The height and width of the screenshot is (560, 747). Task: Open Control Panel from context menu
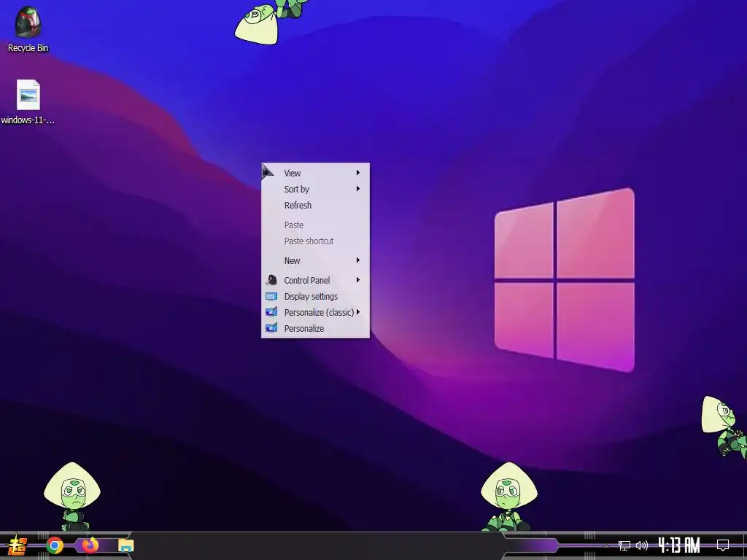point(315,280)
